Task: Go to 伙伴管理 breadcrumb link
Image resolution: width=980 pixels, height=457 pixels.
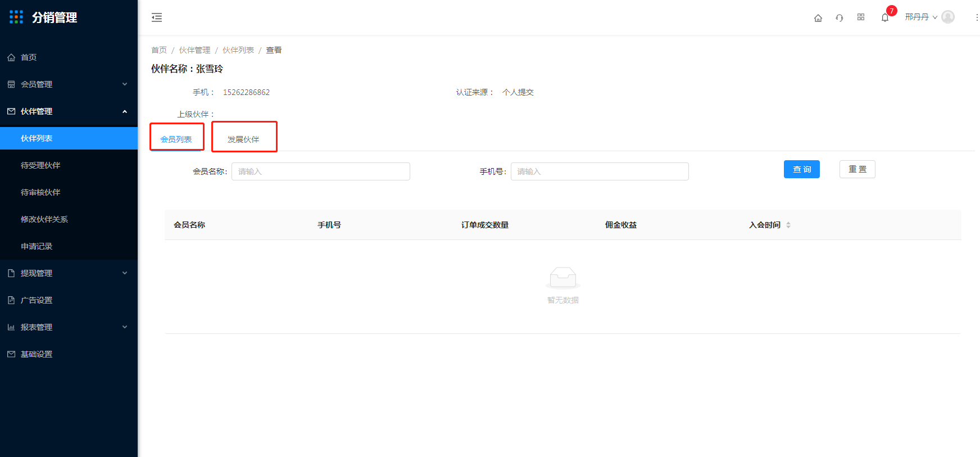Action: [x=194, y=50]
